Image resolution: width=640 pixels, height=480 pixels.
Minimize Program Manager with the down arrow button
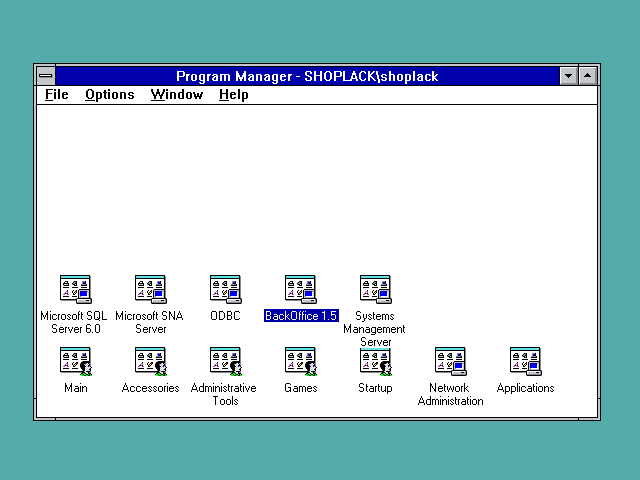[x=568, y=76]
